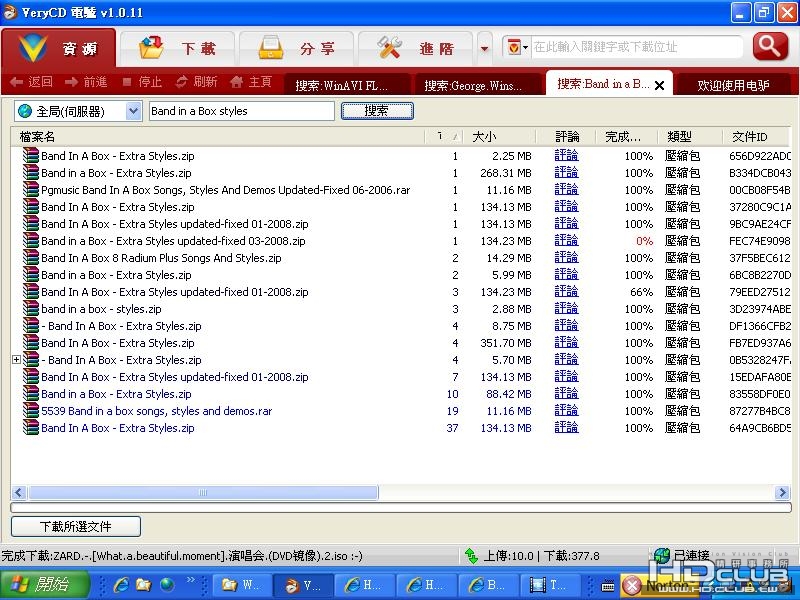800x600 pixels.
Task: Expand the tree node of the 5.70 MB file
Action: pyautogui.click(x=16, y=360)
